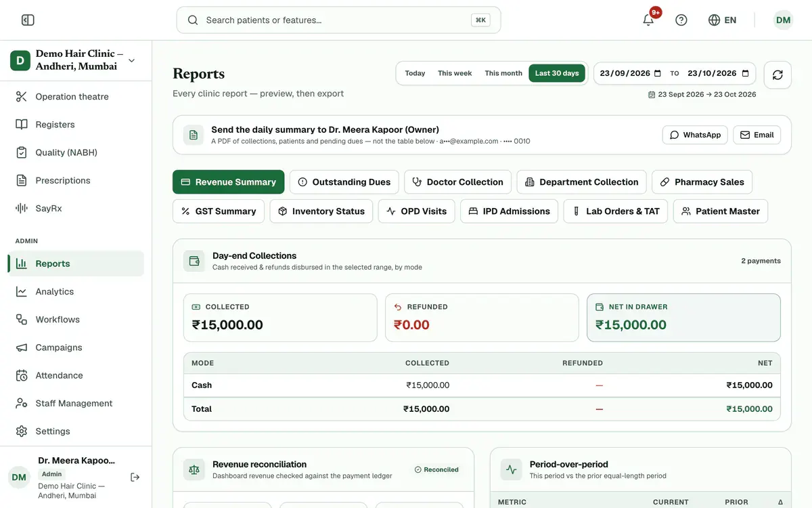812x508 pixels.
Task: Click the Refunded ₹0.00 card
Action: pyautogui.click(x=482, y=318)
